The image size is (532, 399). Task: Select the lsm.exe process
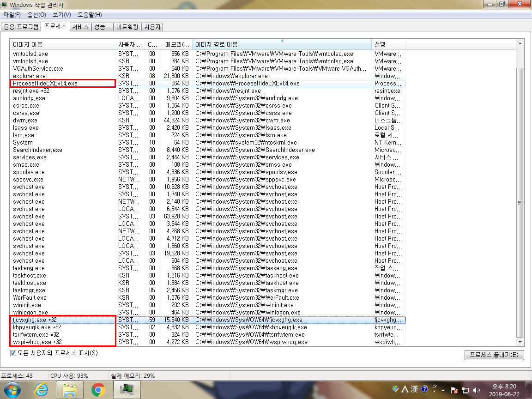208,135
